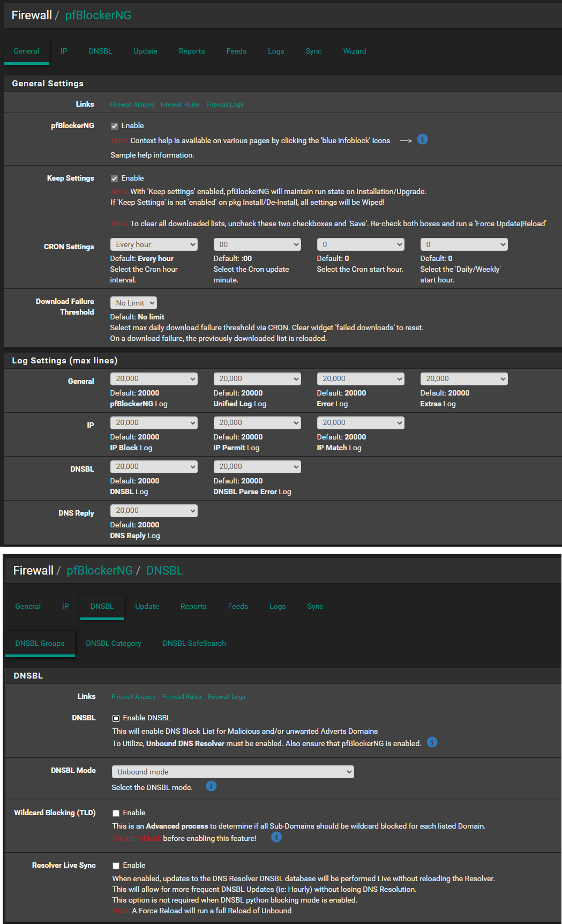Open IP Match Log dropdown
The height and width of the screenshot is (924, 562).
point(361,423)
